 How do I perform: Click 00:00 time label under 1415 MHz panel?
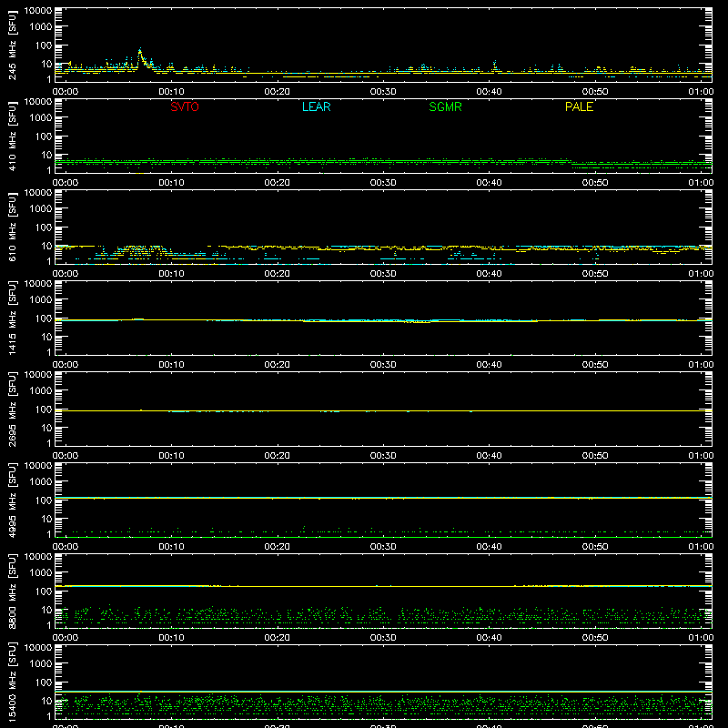coord(66,365)
